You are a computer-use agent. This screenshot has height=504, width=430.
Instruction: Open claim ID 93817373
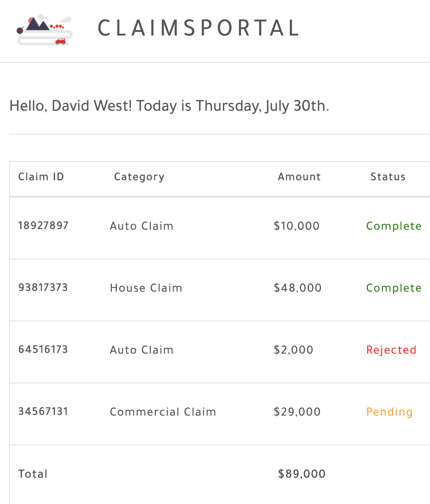(43, 288)
